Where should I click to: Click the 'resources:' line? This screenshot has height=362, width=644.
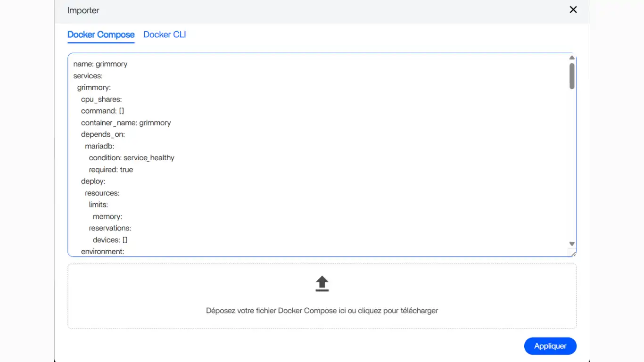pyautogui.click(x=102, y=193)
